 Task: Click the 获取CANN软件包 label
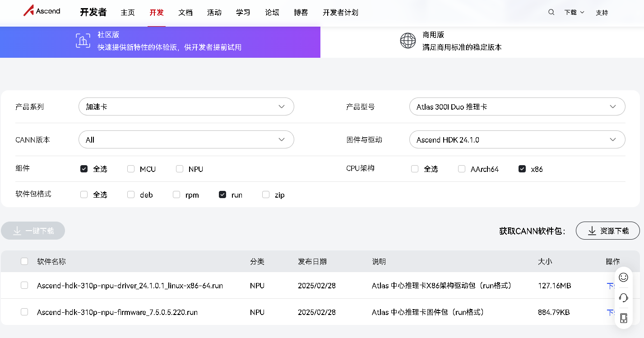[x=533, y=231]
